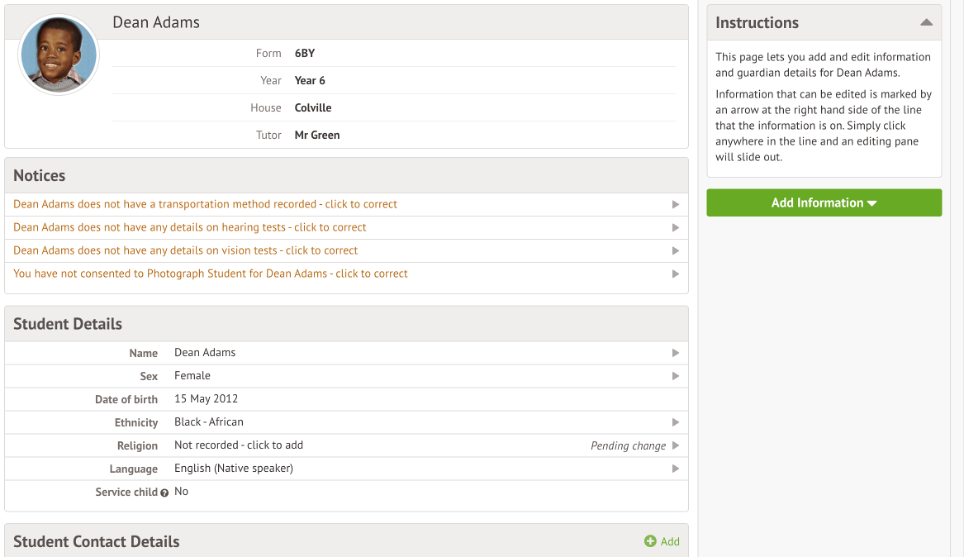Collapse the Instructions panel with the arrow
This screenshot has height=558, width=964.
[x=926, y=22]
